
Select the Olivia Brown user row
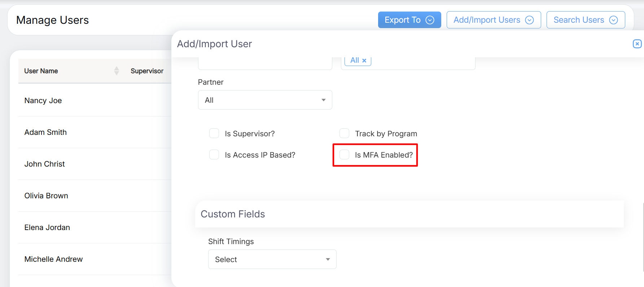pos(46,196)
